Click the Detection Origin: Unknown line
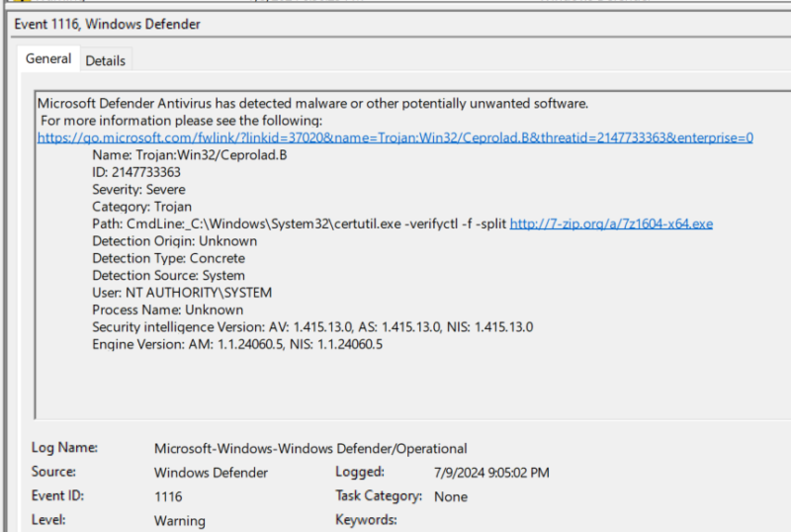 pos(175,240)
